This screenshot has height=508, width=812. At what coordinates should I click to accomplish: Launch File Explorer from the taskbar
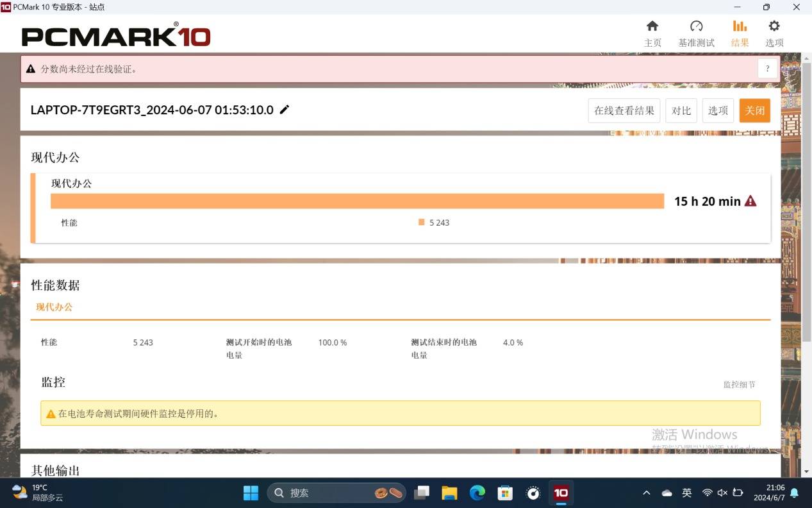[449, 493]
